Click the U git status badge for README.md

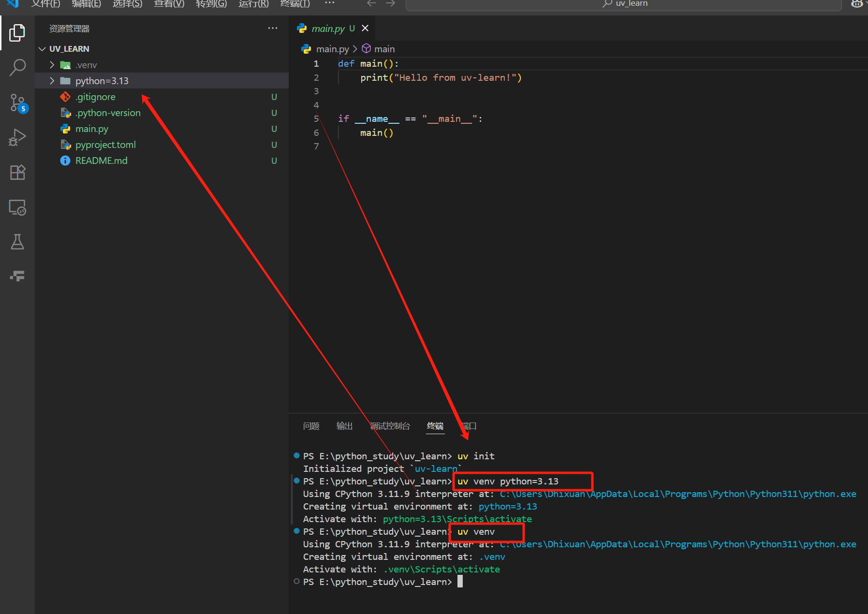click(274, 161)
